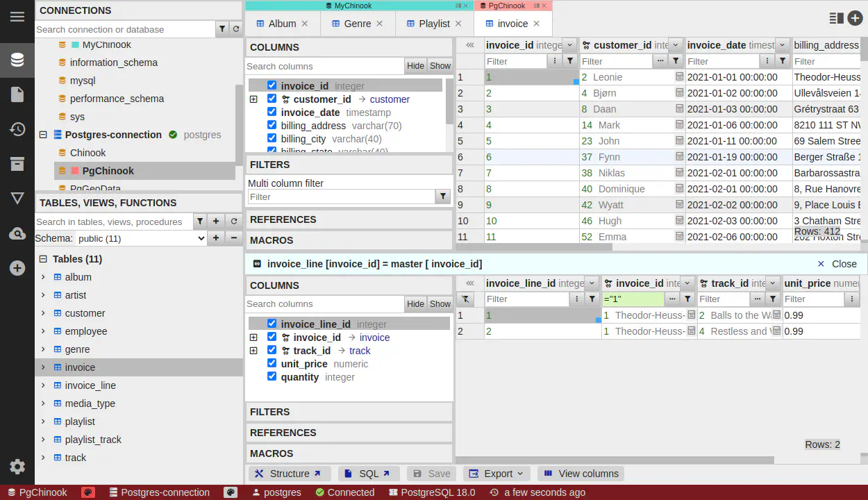Click the Multi column filter input
The height and width of the screenshot is (500, 868).
pyautogui.click(x=340, y=197)
